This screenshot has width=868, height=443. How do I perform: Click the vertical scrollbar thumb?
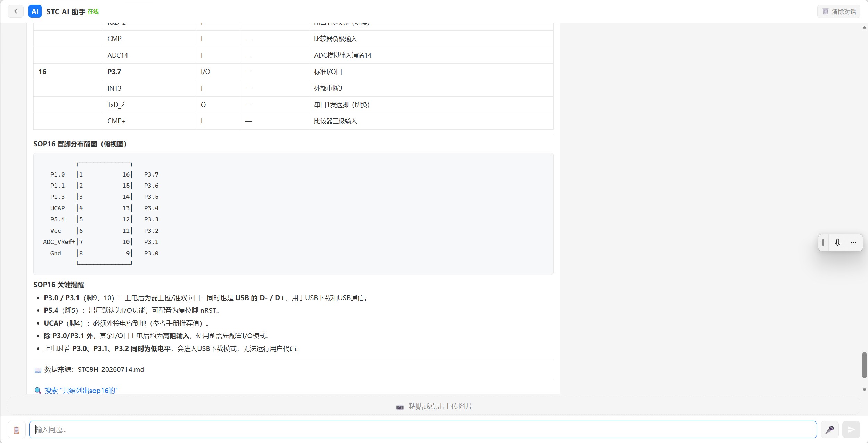coord(864,365)
